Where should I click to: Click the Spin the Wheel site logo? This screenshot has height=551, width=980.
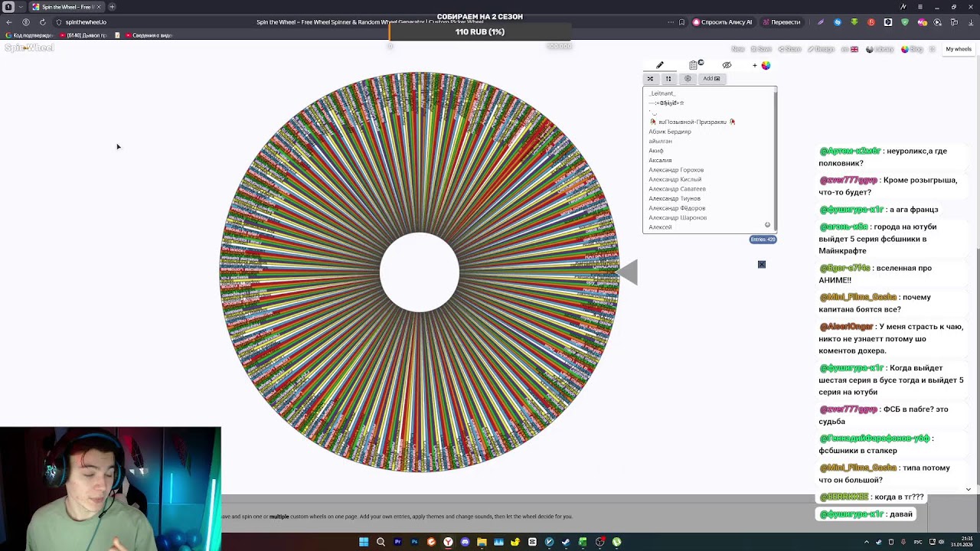tap(29, 47)
